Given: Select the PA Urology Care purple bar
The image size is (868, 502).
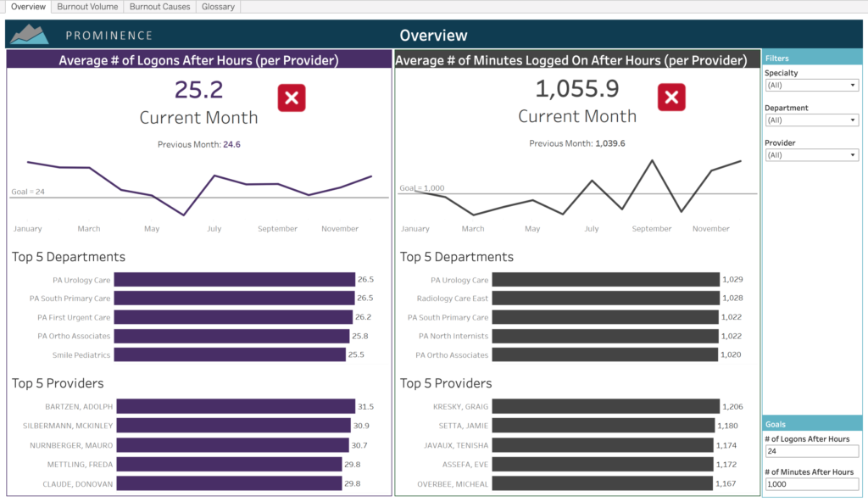Looking at the screenshot, I should [x=234, y=280].
